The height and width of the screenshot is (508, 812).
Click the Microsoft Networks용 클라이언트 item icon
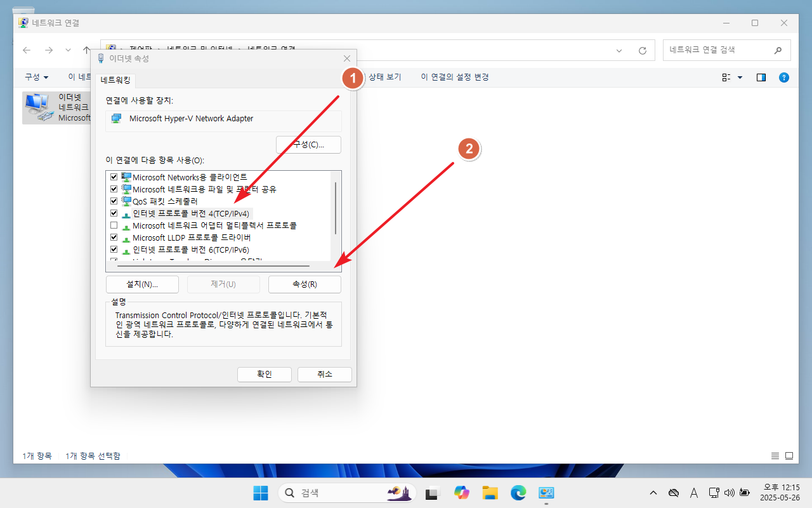[x=126, y=177]
